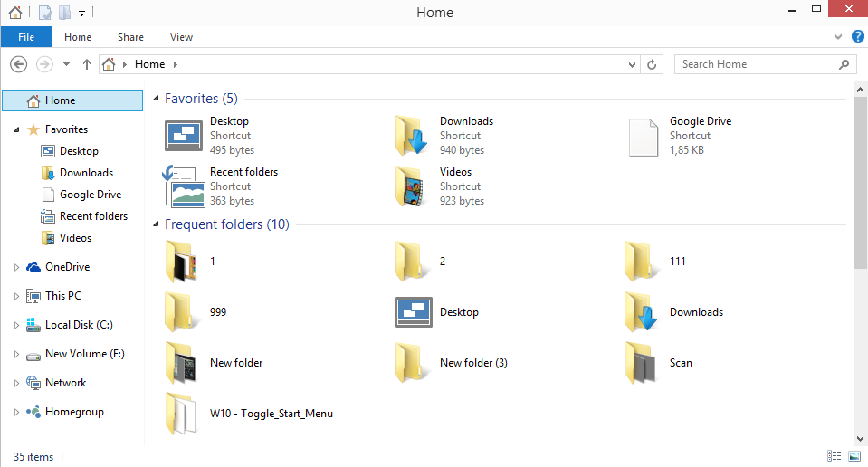
Task: Select Home in the navigation pane
Action: click(x=72, y=100)
